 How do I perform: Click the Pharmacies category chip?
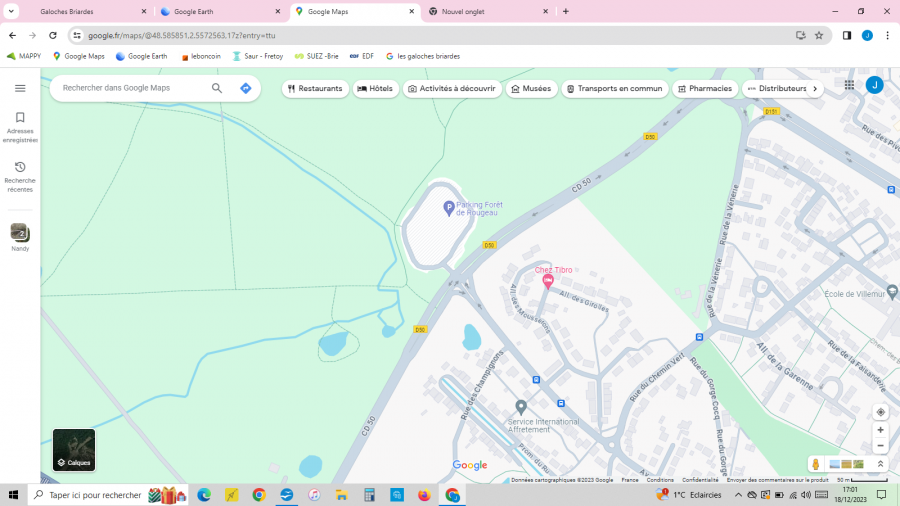pos(704,88)
